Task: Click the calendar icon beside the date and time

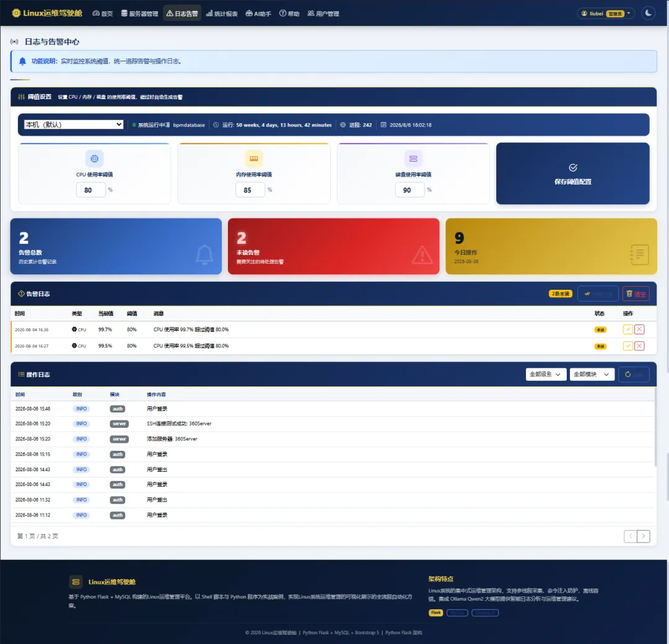Action: pos(383,125)
